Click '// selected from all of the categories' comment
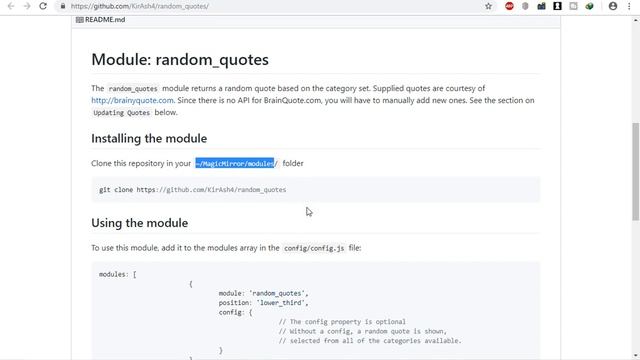 click(x=370, y=340)
